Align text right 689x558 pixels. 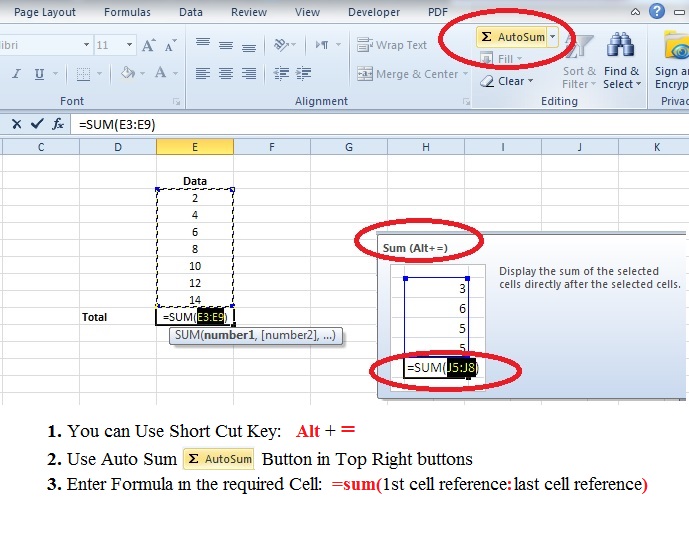(x=249, y=73)
